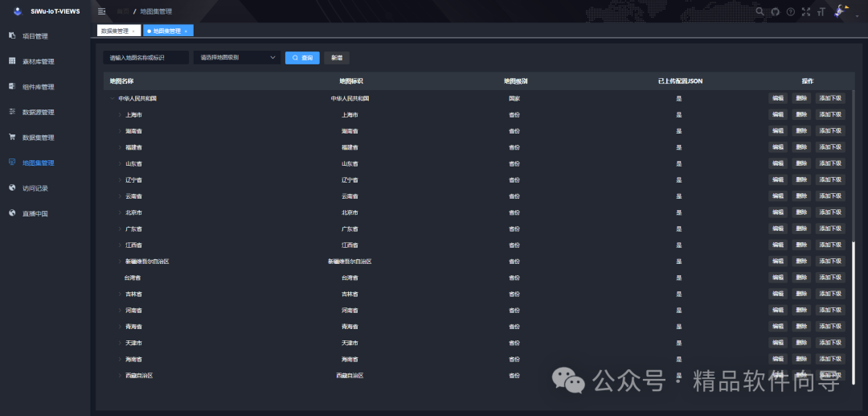Close the 数据集管理 tab with its x
Viewport: 868px width, 416px height.
(133, 31)
